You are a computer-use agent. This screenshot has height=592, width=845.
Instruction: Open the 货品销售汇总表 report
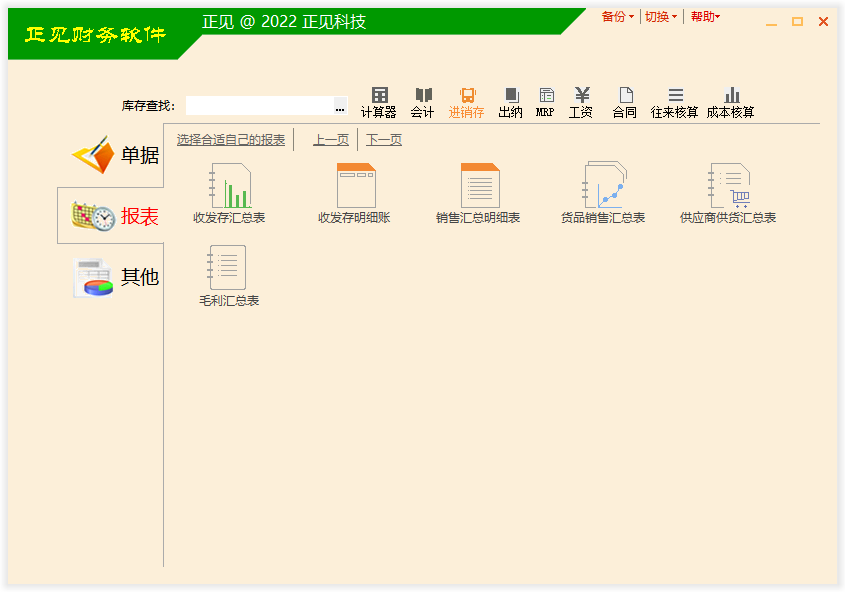[x=604, y=193]
